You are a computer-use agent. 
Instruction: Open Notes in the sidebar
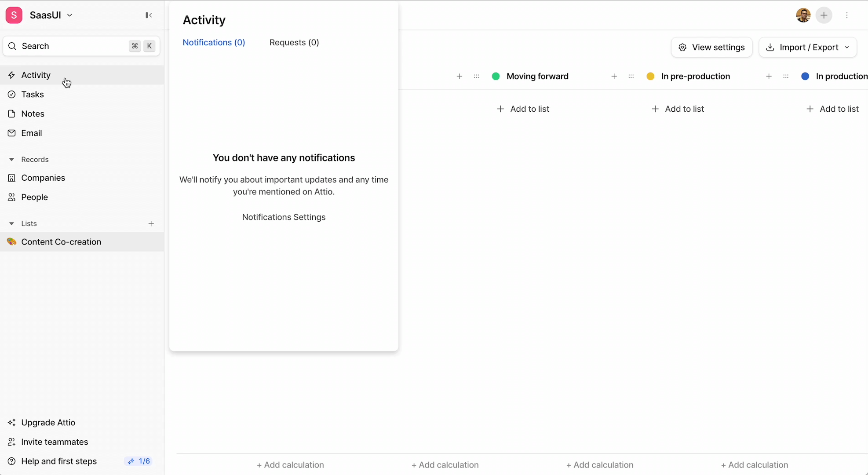(x=33, y=114)
